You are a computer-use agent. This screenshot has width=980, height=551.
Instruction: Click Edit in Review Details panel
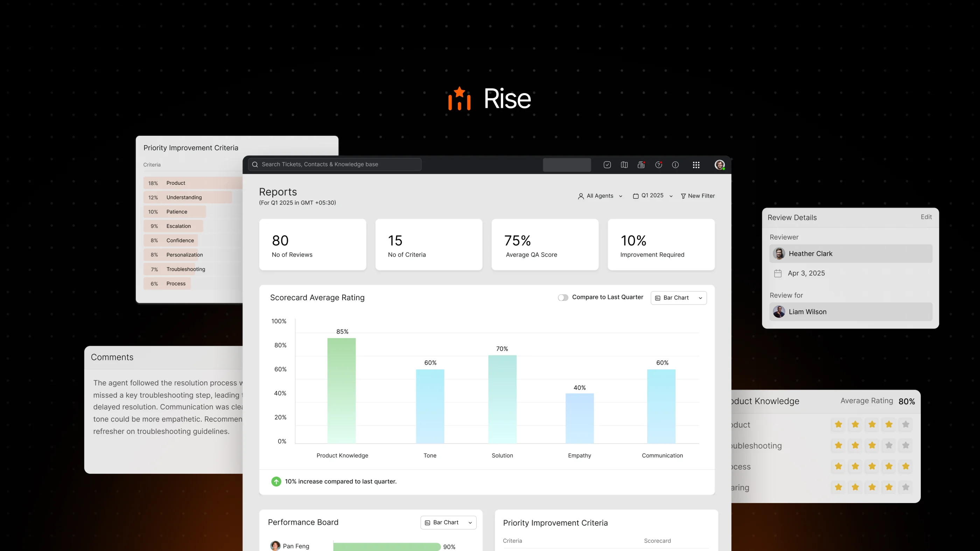click(926, 217)
